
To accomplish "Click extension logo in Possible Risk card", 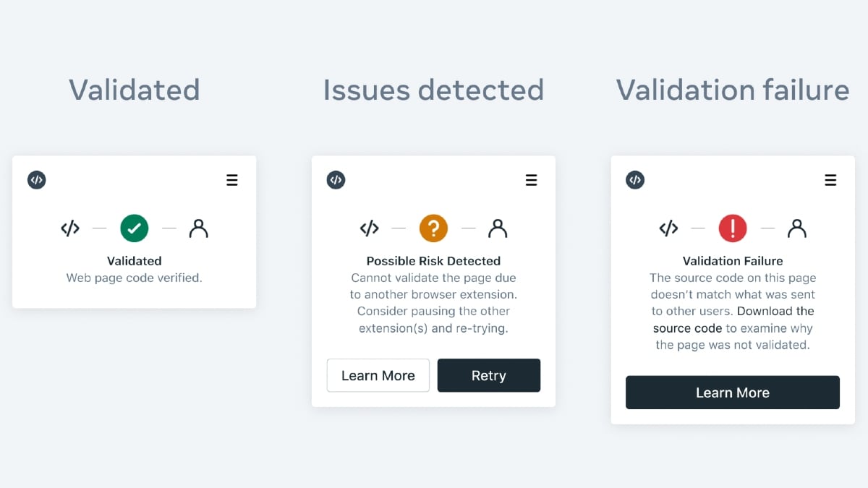I will pos(336,180).
